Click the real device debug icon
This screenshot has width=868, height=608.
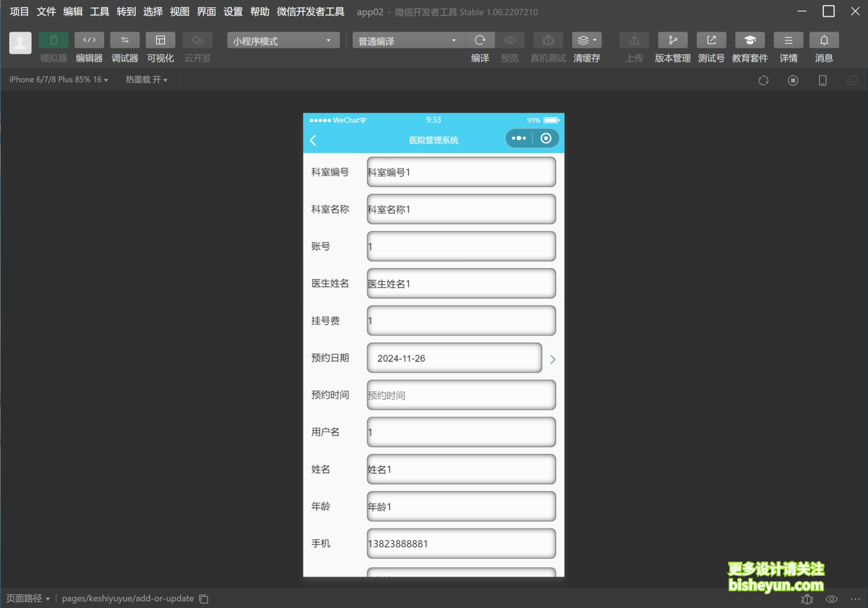(x=548, y=40)
